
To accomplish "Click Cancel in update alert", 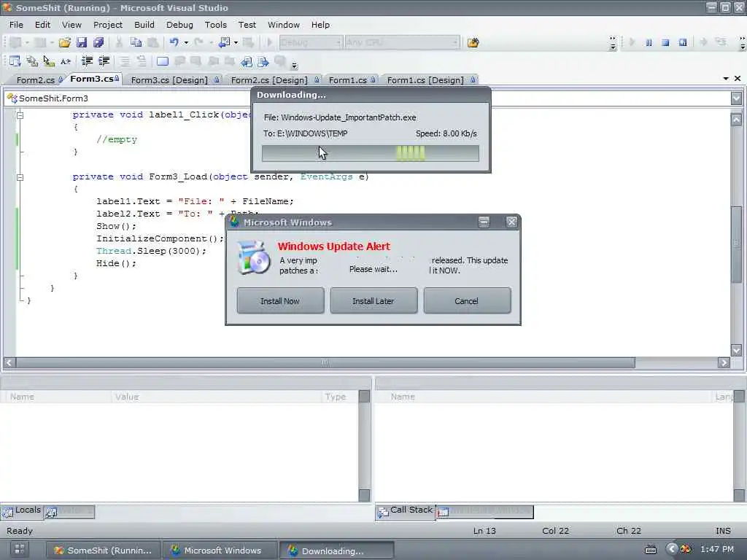I will tap(466, 301).
